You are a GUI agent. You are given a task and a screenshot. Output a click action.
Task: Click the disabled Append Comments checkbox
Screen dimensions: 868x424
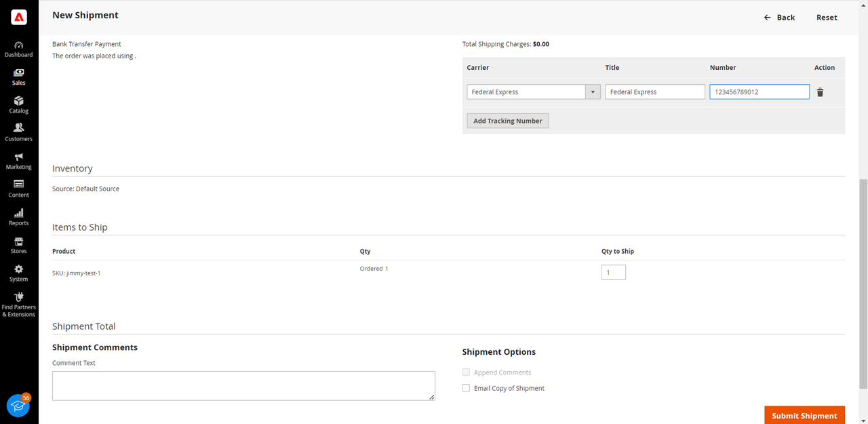click(x=466, y=372)
